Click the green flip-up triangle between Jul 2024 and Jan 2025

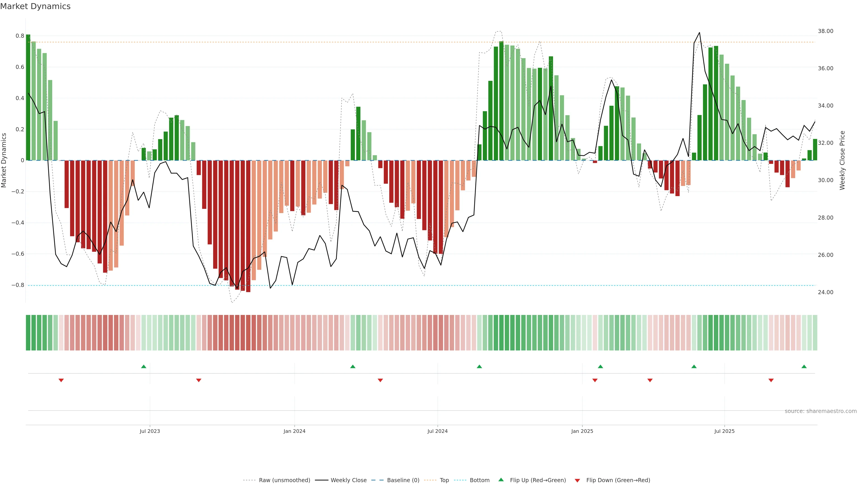479,366
